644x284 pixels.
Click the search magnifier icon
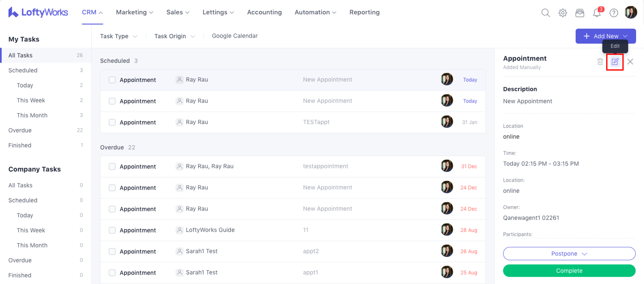[545, 12]
